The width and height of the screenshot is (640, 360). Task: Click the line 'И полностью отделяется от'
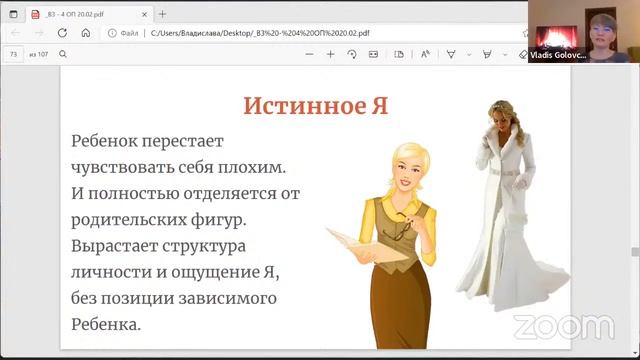[x=186, y=193]
